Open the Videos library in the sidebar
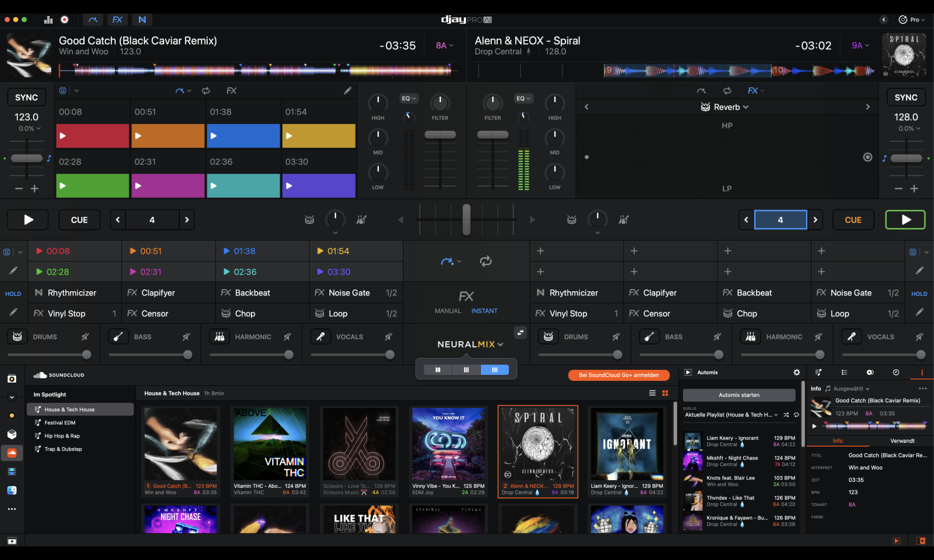934x560 pixels. click(12, 471)
